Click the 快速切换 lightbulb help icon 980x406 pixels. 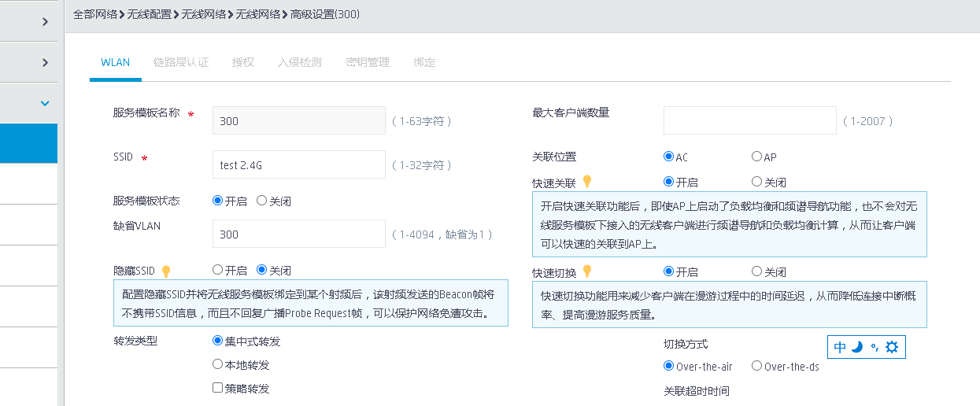point(586,272)
